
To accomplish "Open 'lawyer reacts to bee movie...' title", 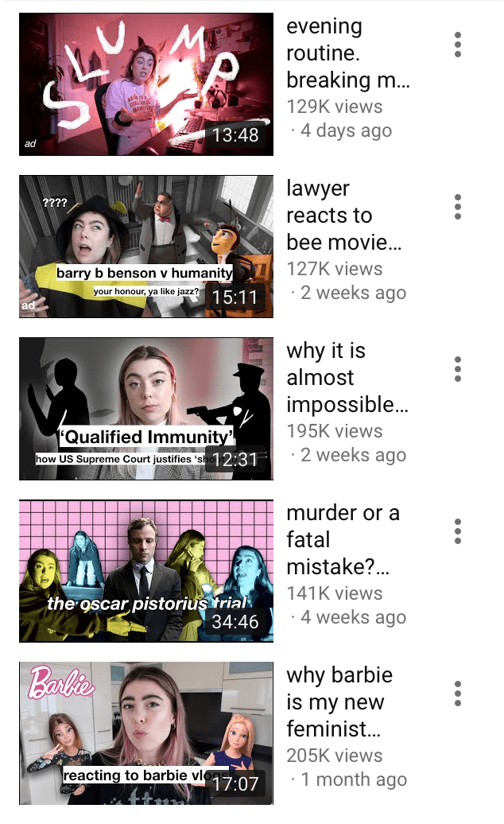I will [344, 216].
